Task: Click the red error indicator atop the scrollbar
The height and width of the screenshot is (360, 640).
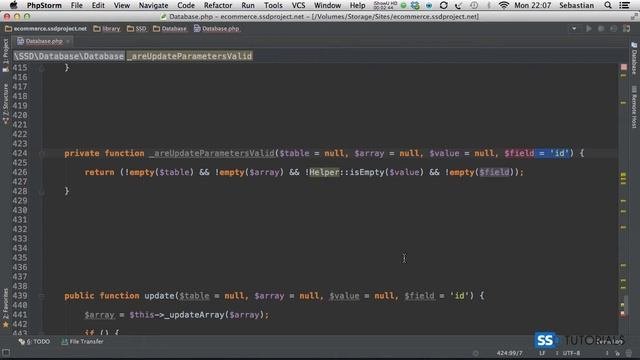Action: coord(624,67)
